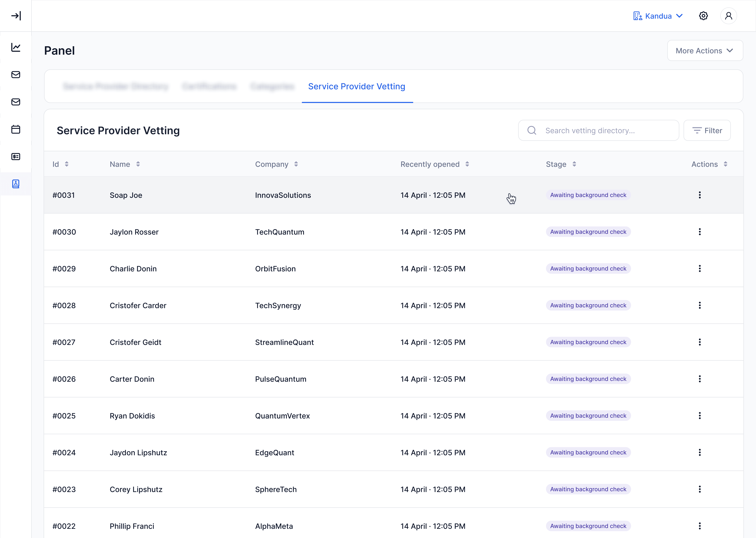Sort by Recently opened column
Viewport: 756px width, 538px height.
(x=467, y=164)
